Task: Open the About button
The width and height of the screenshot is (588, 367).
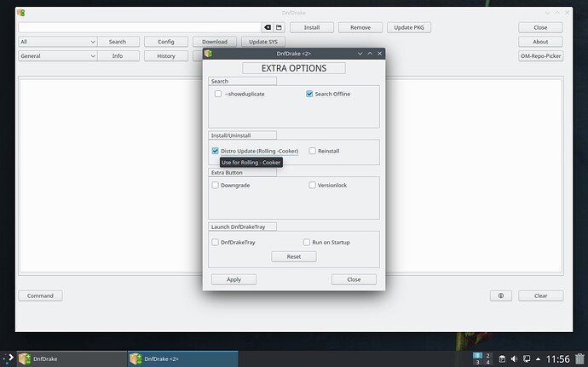Action: (540, 42)
